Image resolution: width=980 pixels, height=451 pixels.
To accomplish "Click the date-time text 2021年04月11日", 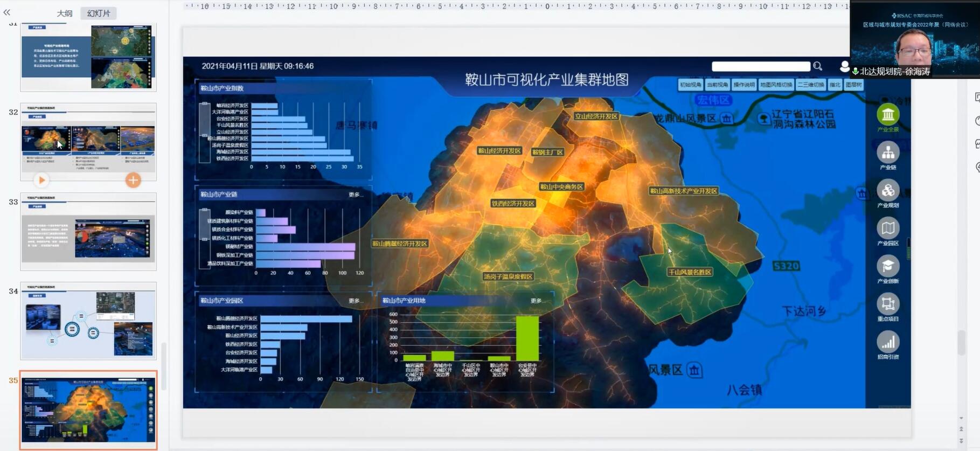I will pos(258,66).
